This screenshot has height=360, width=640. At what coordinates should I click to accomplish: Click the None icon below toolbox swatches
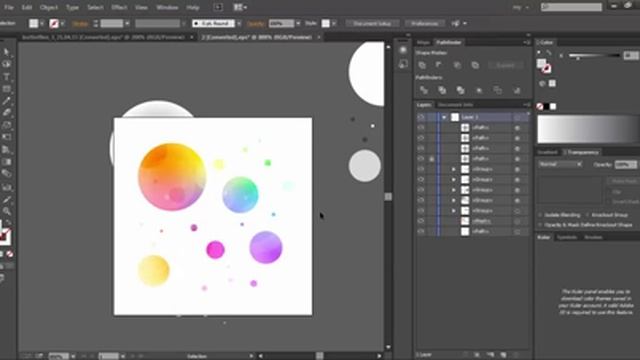9,254
